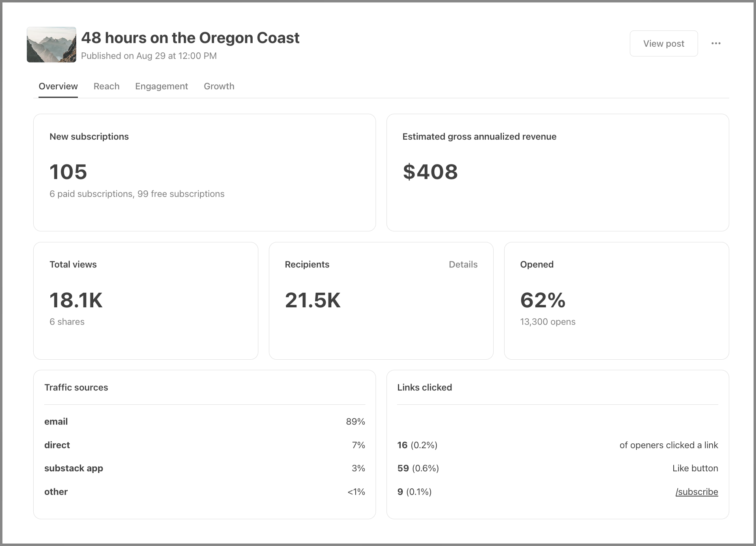This screenshot has height=546, width=756.
Task: Click the Opened card showing 62%
Action: tap(616, 300)
